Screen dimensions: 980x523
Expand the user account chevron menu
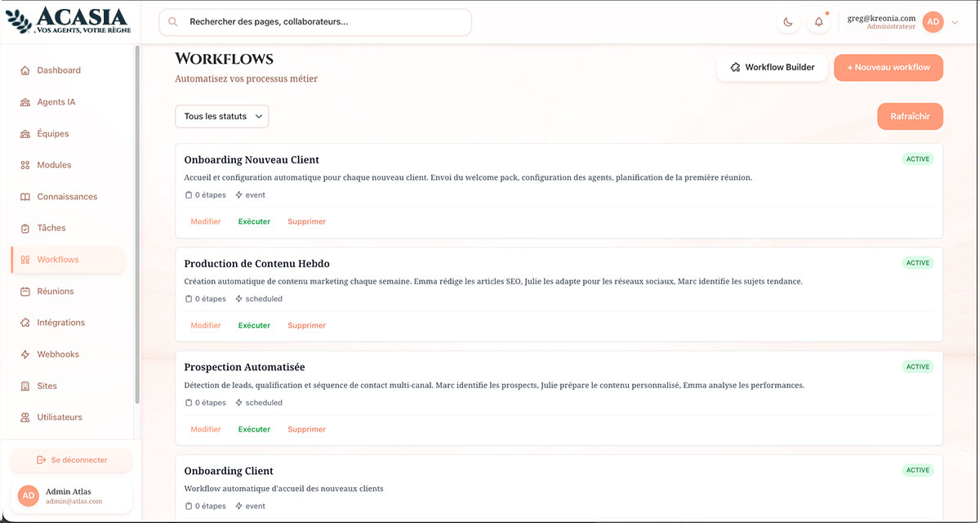[x=955, y=23]
